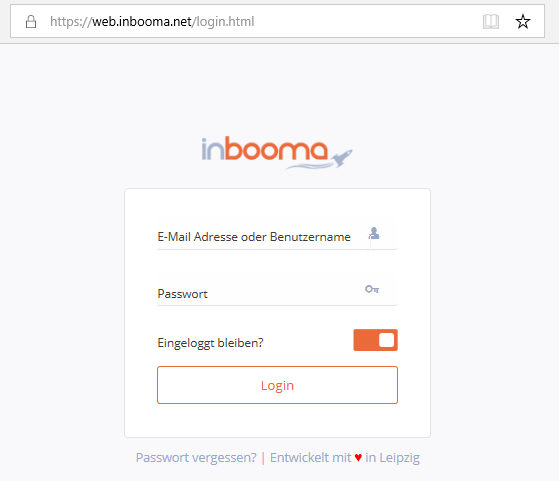Disable the Eingeloggt bleiben switch
559x481 pixels.
[375, 340]
